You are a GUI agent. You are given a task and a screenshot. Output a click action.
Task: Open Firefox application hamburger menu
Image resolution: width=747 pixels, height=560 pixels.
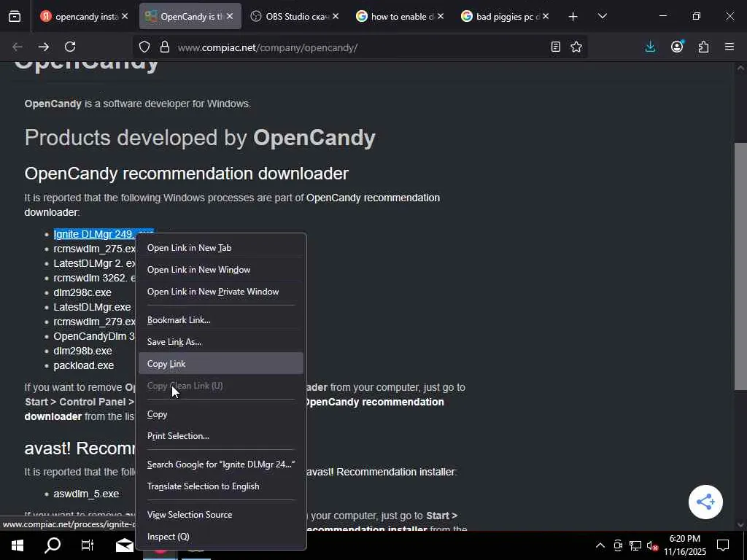click(x=729, y=47)
